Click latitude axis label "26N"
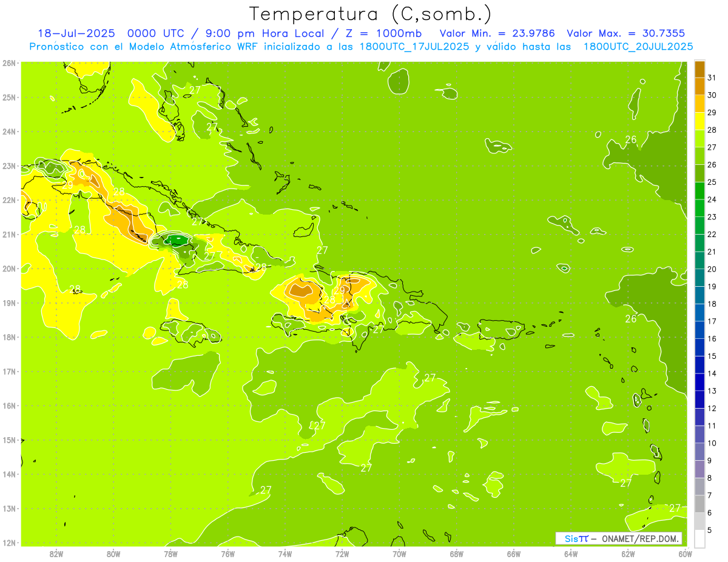This screenshot has width=728, height=562. (8, 63)
